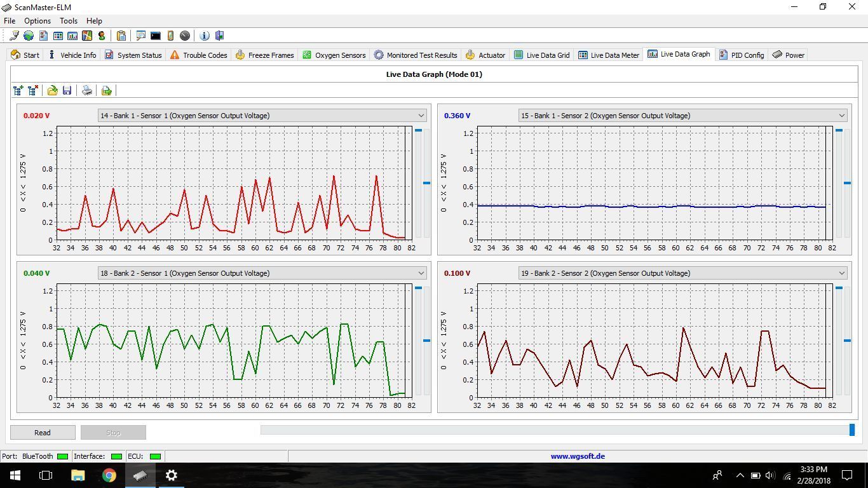Image resolution: width=868 pixels, height=488 pixels.
Task: Open the Tools menu
Action: pos(69,21)
